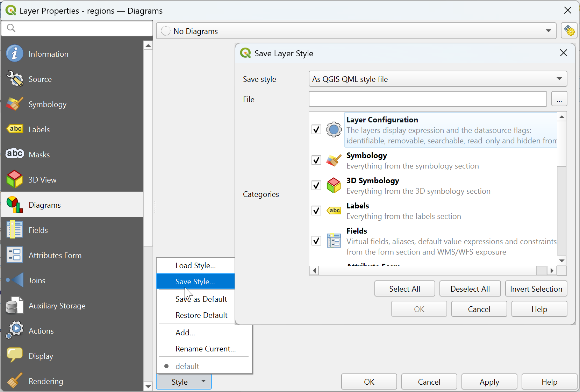The width and height of the screenshot is (580, 392).
Task: Expand the Save style format dropdown
Action: click(x=438, y=79)
